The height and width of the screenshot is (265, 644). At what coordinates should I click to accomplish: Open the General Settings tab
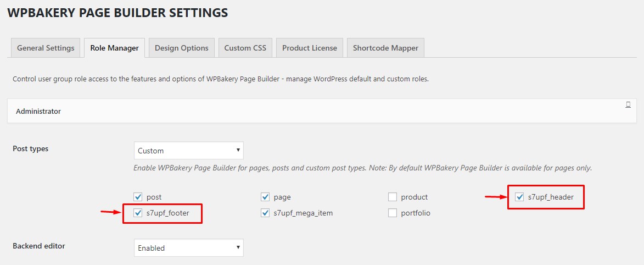(x=46, y=48)
